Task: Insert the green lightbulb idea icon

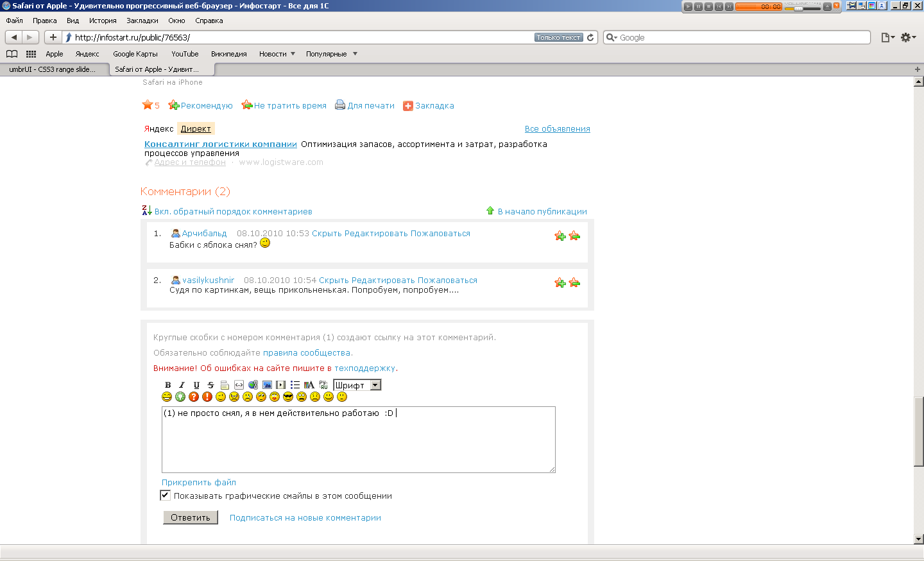Action: (x=180, y=397)
